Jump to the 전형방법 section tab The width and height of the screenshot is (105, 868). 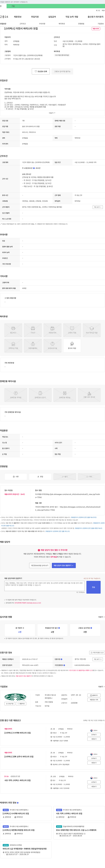tap(81, 24)
